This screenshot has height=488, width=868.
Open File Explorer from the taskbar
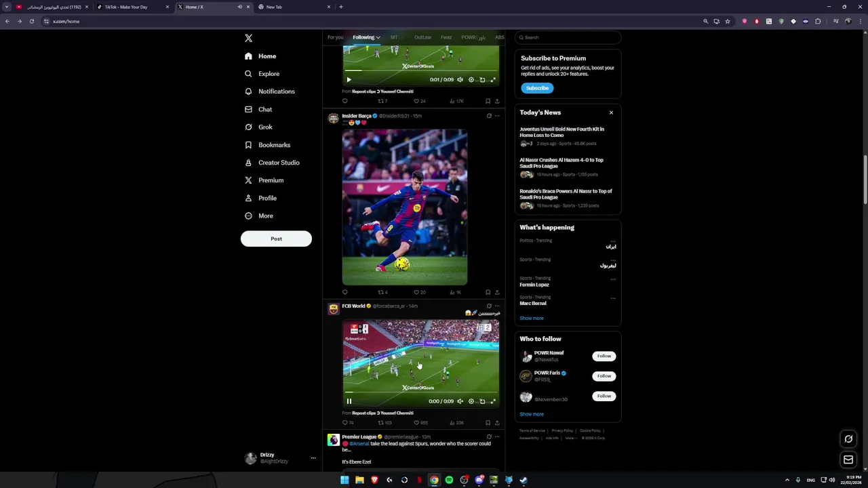[359, 480]
